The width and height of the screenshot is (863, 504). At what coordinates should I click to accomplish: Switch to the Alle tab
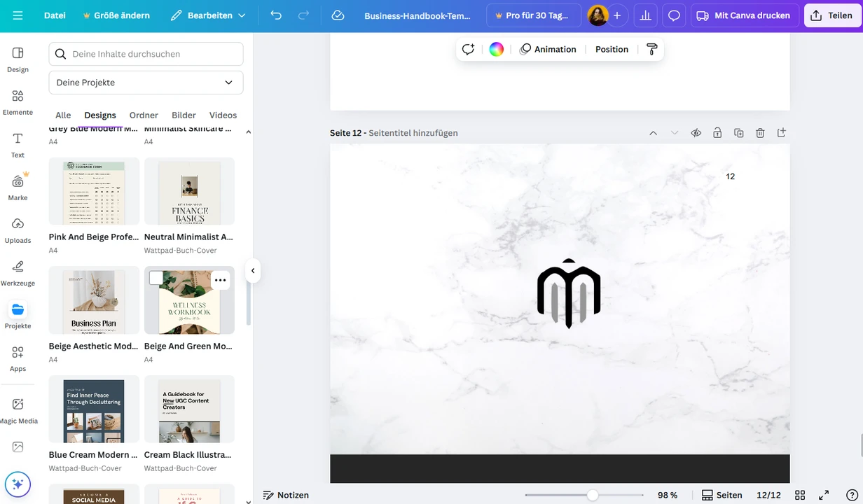pos(63,115)
